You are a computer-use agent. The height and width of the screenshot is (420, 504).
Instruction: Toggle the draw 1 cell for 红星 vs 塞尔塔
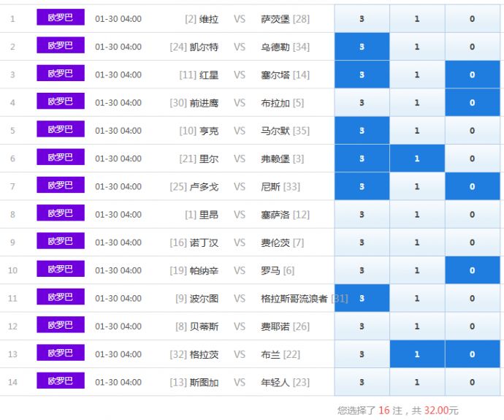(x=417, y=75)
